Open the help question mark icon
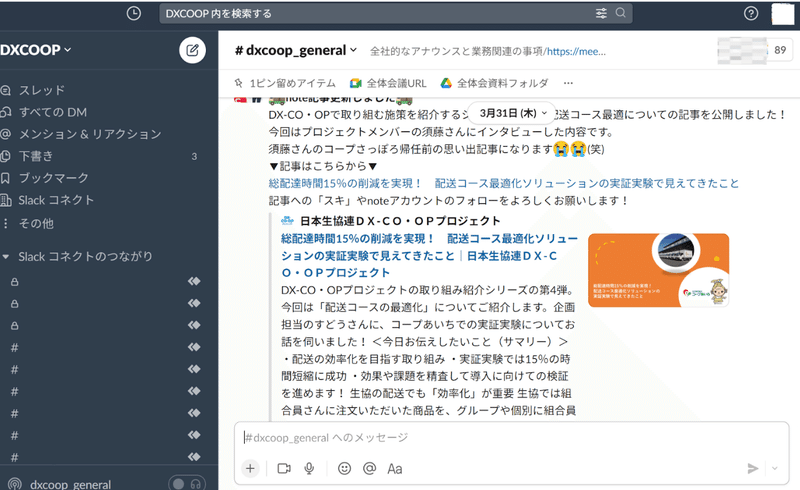800x490 pixels. (751, 13)
